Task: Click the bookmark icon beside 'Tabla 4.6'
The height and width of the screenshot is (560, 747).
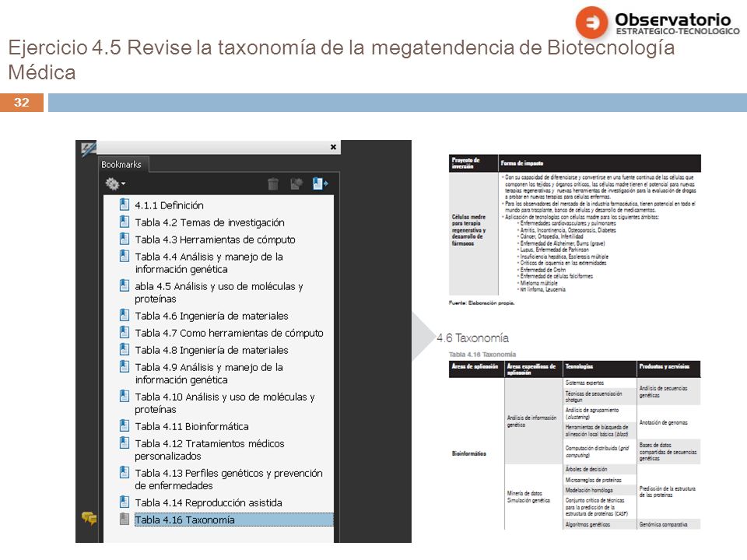Action: point(124,315)
